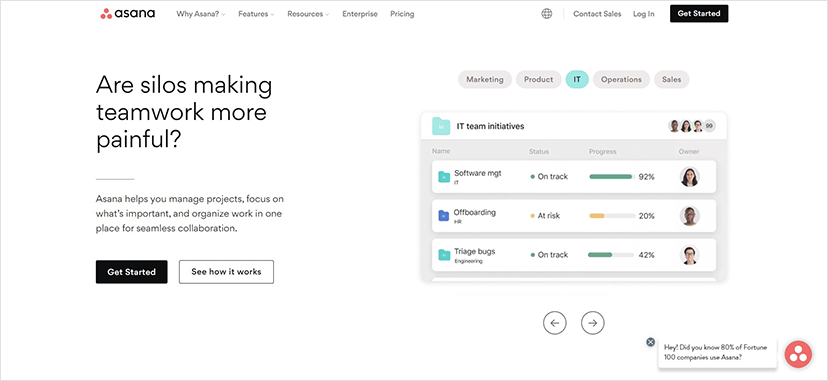828x381 pixels.
Task: Click the Log In link
Action: point(644,14)
